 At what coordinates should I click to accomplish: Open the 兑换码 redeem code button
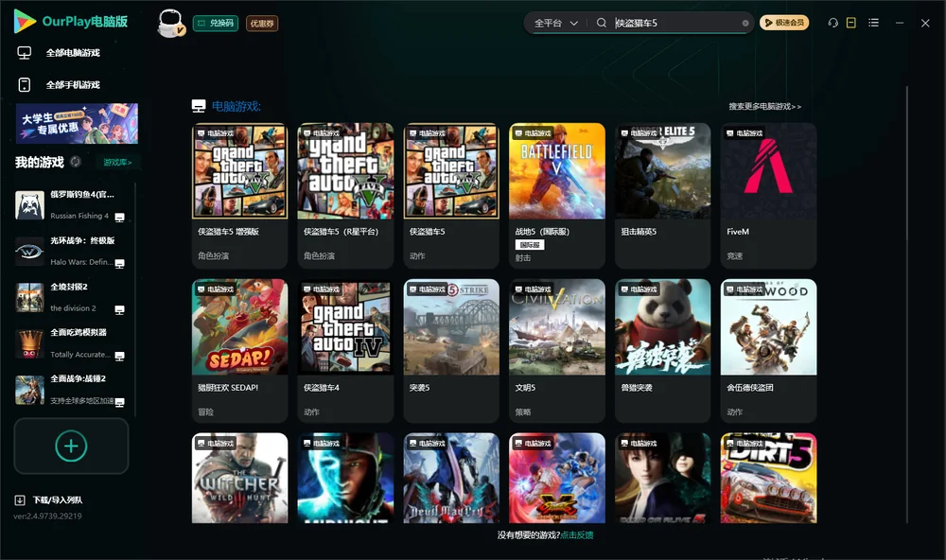(x=216, y=23)
